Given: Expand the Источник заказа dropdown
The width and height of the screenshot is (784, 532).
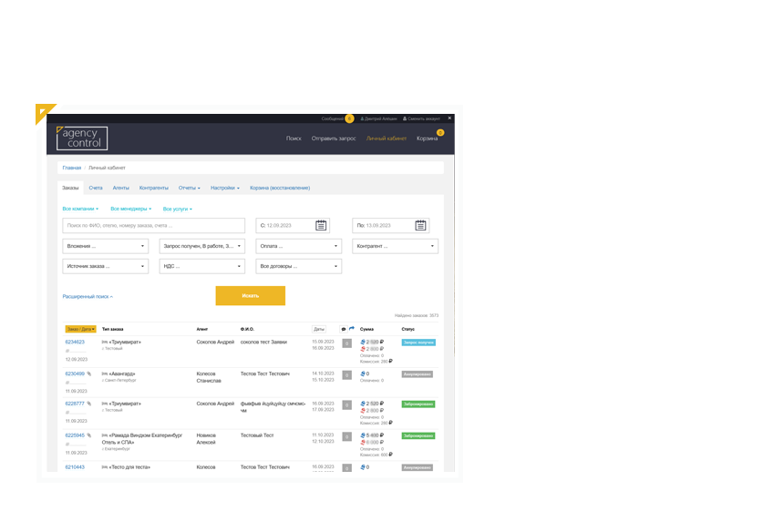Looking at the screenshot, I should click(x=106, y=266).
